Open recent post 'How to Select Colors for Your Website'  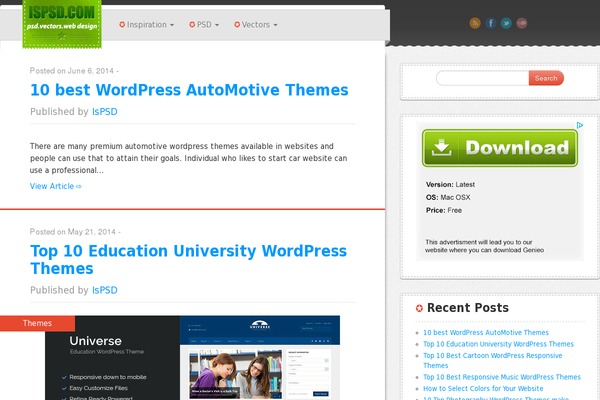pyautogui.click(x=483, y=389)
